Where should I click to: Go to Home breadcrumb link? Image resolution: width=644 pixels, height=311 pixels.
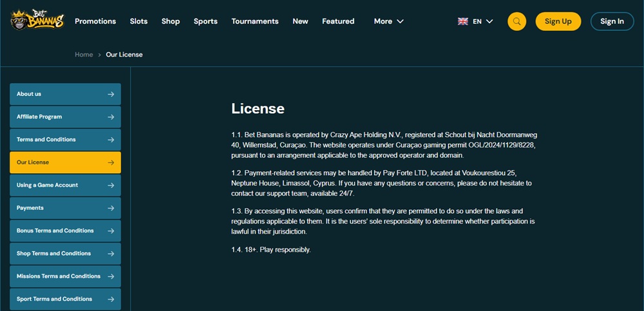click(x=84, y=55)
